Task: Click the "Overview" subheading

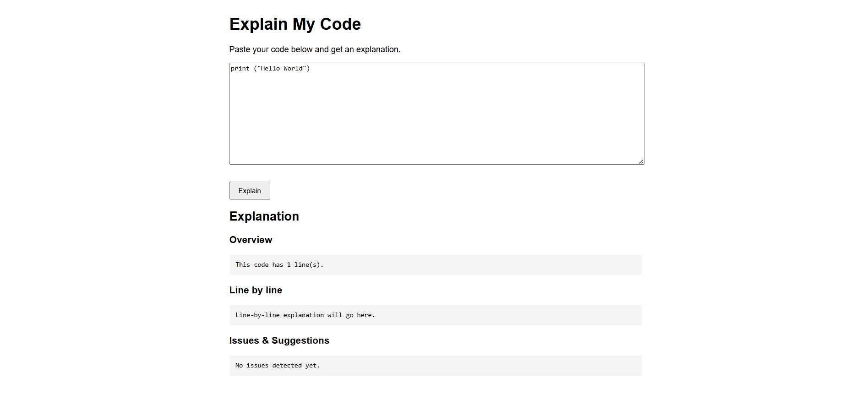Action: tap(251, 240)
